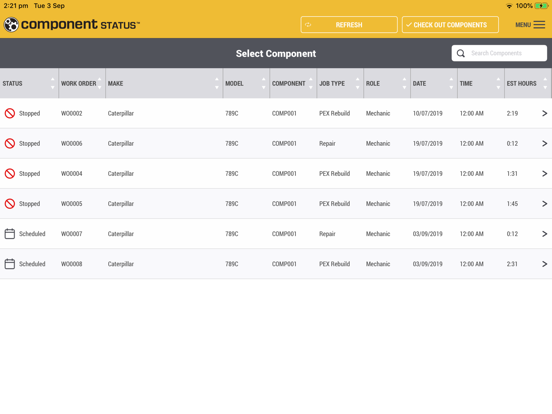The height and width of the screenshot is (414, 552).
Task: Select work order WO0006 text
Action: pyautogui.click(x=71, y=143)
